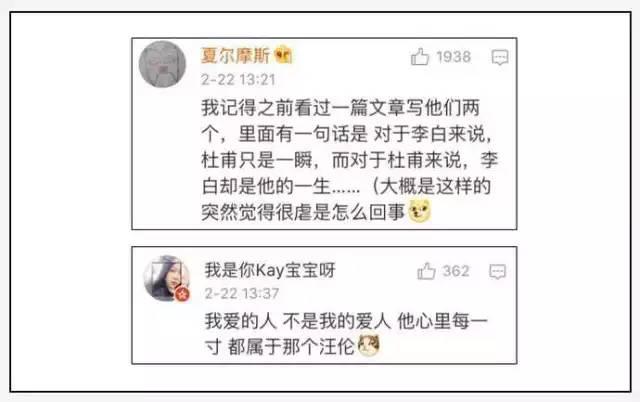Click the timestamp 2-22 13:21
This screenshot has height=402, width=640.
pyautogui.click(x=238, y=80)
